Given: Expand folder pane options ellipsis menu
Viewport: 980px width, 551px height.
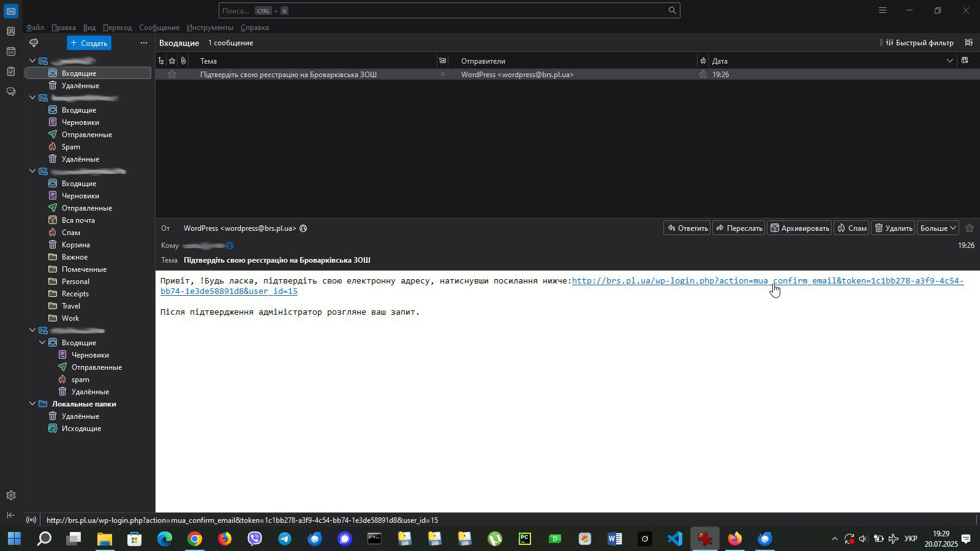Looking at the screenshot, I should pos(144,43).
